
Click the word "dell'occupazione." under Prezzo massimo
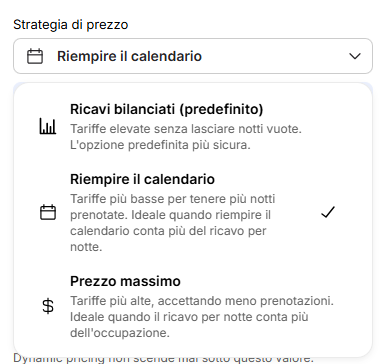click(120, 333)
